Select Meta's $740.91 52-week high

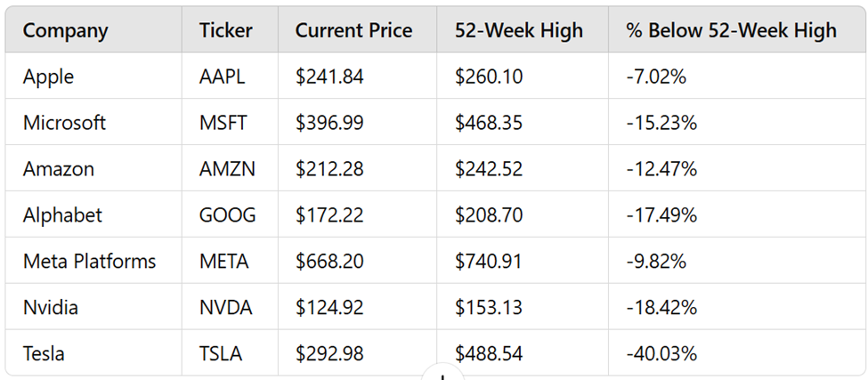coord(489,261)
